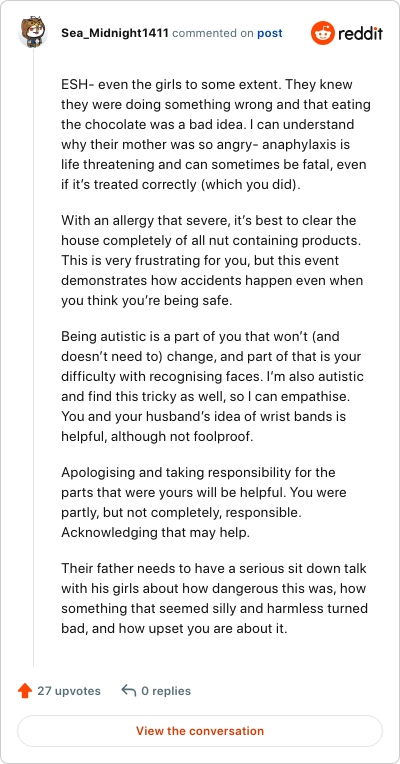Click the paragraph beginning "ESH- even the girls"
Image resolution: width=400 pixels, height=764 pixels.
[x=216, y=134]
